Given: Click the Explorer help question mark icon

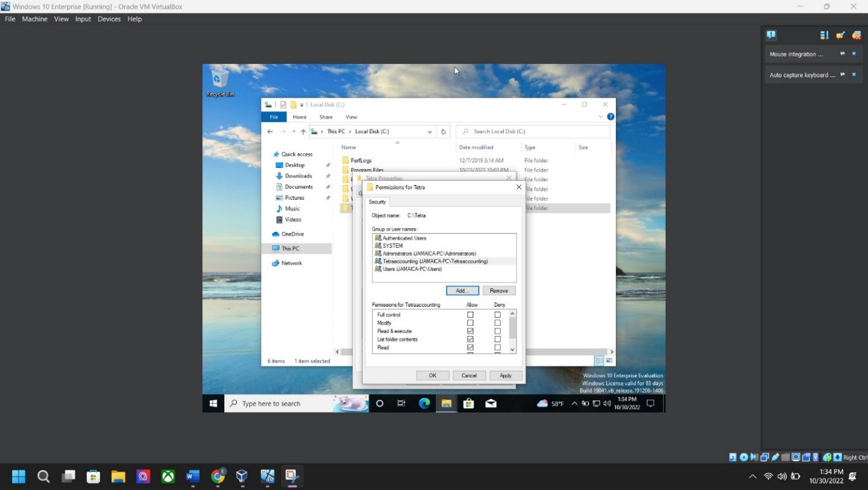Looking at the screenshot, I should [x=611, y=117].
